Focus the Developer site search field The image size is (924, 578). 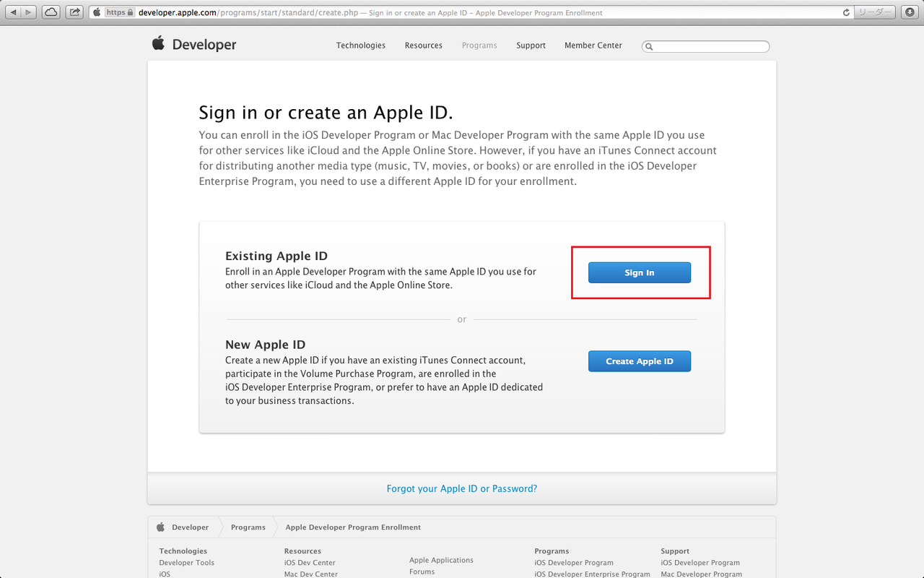click(706, 46)
